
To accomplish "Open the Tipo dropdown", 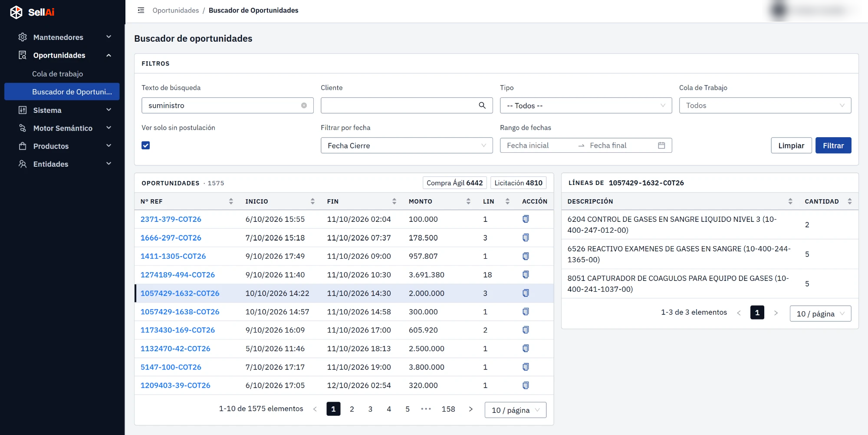I will click(x=586, y=105).
